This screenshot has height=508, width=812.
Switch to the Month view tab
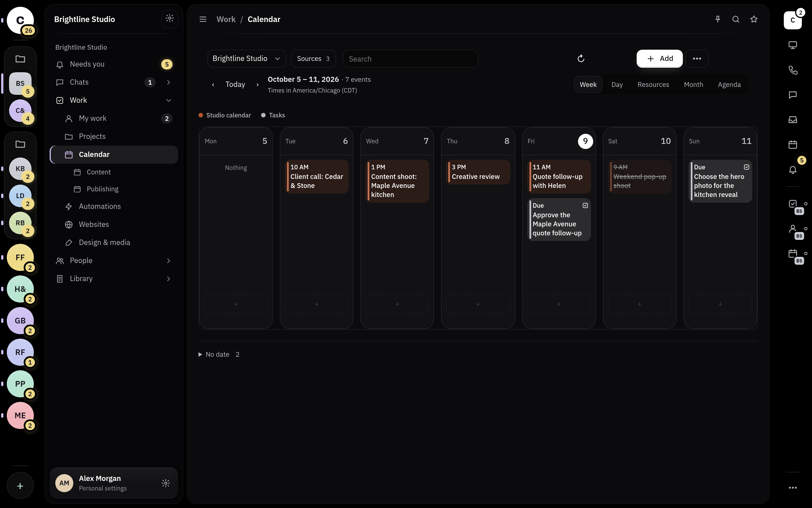(x=693, y=85)
